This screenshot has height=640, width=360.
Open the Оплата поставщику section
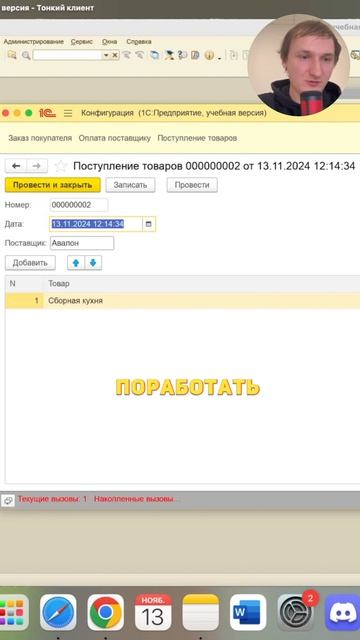115,138
